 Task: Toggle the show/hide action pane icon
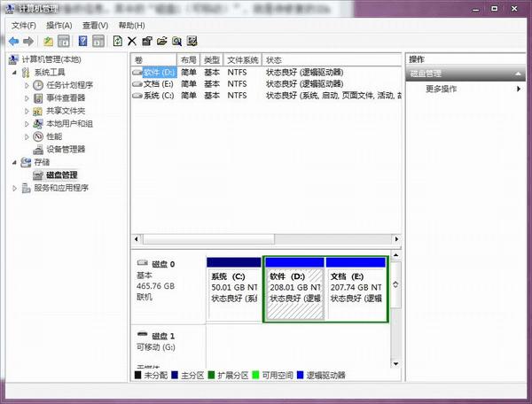[x=98, y=42]
